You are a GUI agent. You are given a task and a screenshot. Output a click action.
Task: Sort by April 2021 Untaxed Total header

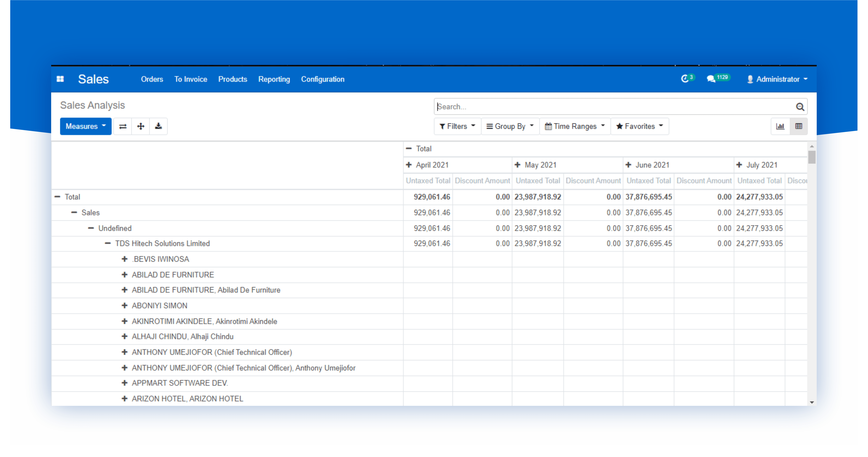click(428, 181)
